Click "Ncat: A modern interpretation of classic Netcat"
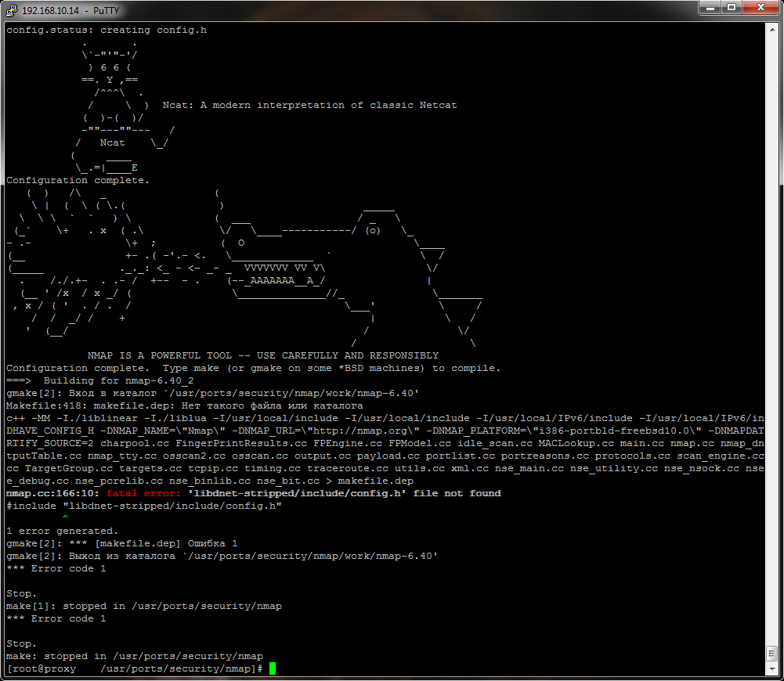 [309, 105]
